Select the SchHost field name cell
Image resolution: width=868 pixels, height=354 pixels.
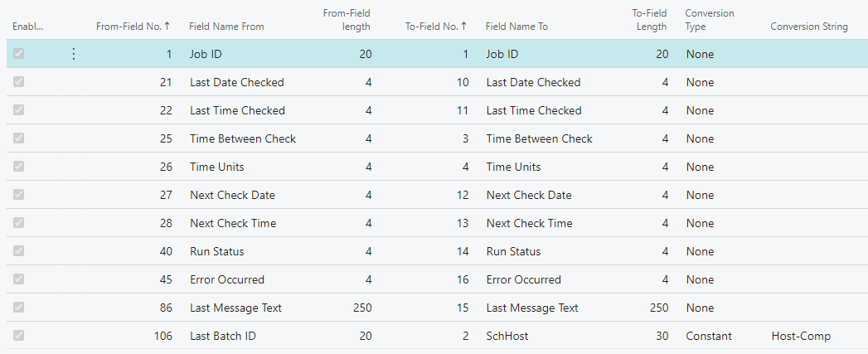[507, 336]
